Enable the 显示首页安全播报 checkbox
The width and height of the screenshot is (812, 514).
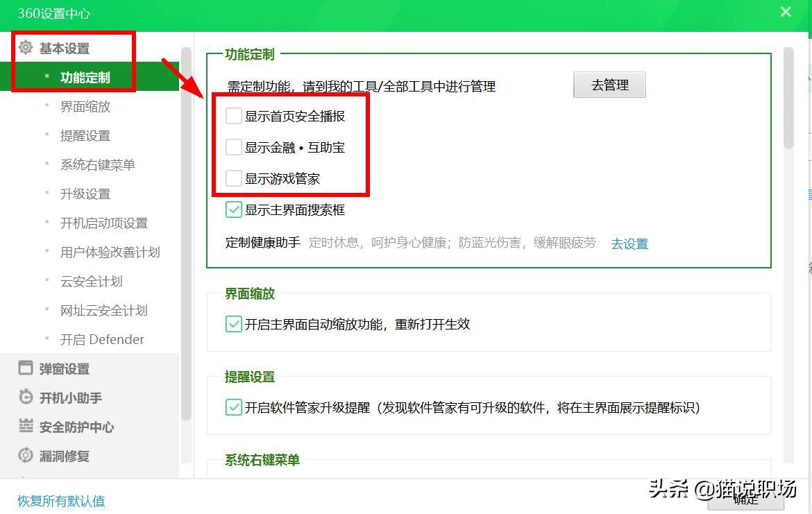[233, 116]
